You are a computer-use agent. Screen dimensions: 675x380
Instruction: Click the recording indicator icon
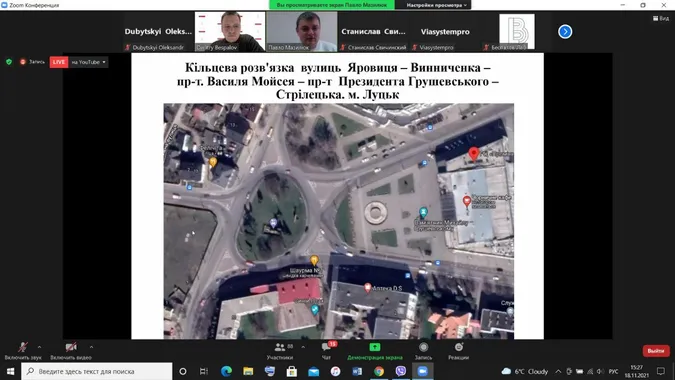pyautogui.click(x=23, y=62)
